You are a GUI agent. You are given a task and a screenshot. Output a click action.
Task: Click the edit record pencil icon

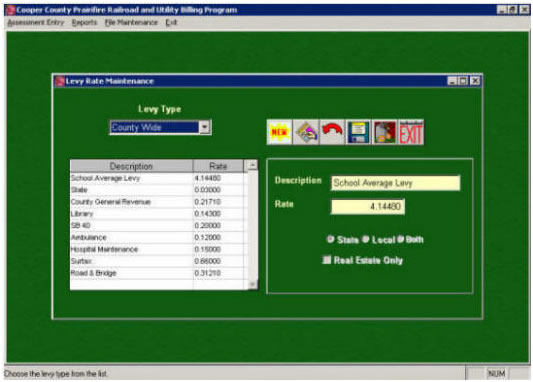coord(306,132)
